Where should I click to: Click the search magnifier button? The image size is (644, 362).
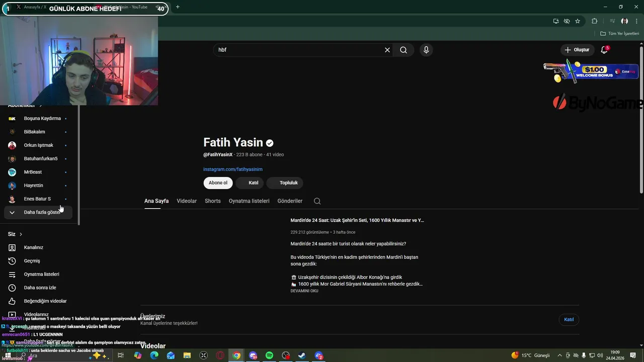(404, 50)
